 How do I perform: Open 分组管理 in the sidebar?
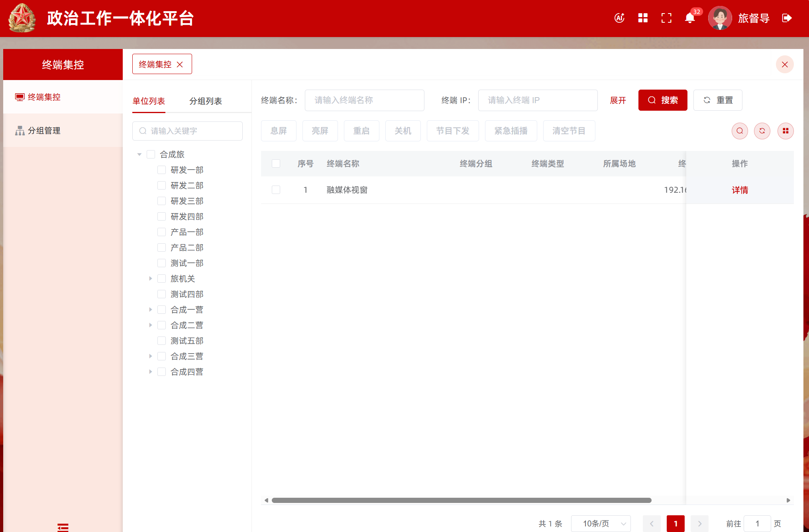coord(44,131)
